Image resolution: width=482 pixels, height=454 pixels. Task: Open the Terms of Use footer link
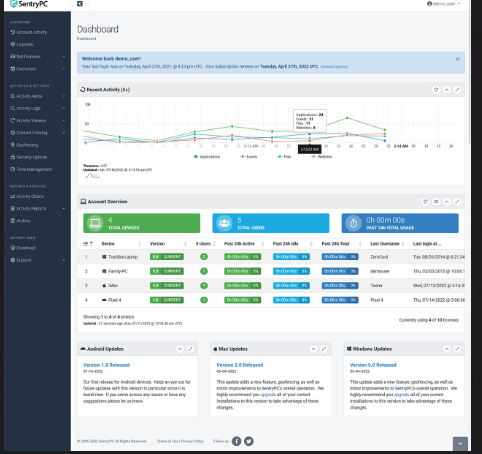pyautogui.click(x=167, y=441)
